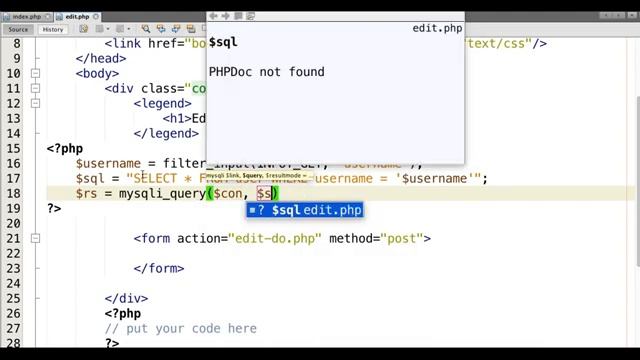Image resolution: width=640 pixels, height=360 pixels.
Task: Click the <?php tag on line 15
Action: click(65, 149)
